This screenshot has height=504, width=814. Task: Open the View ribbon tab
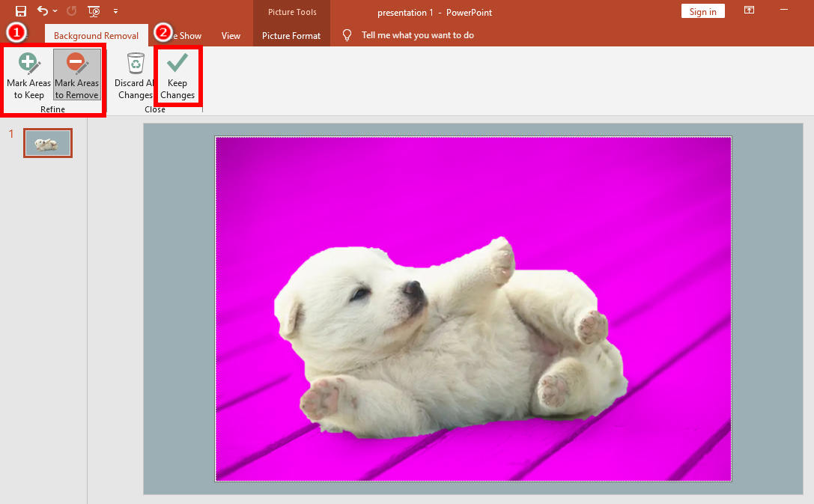(231, 35)
